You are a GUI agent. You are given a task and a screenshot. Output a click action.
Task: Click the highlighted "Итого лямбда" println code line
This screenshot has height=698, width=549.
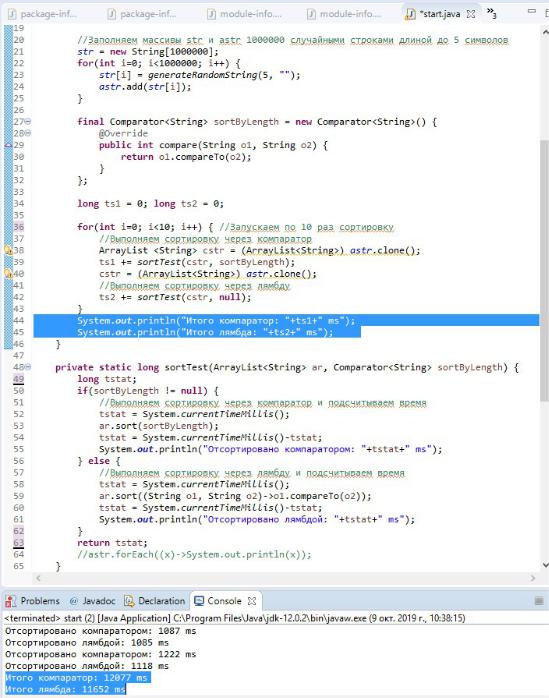point(205,332)
